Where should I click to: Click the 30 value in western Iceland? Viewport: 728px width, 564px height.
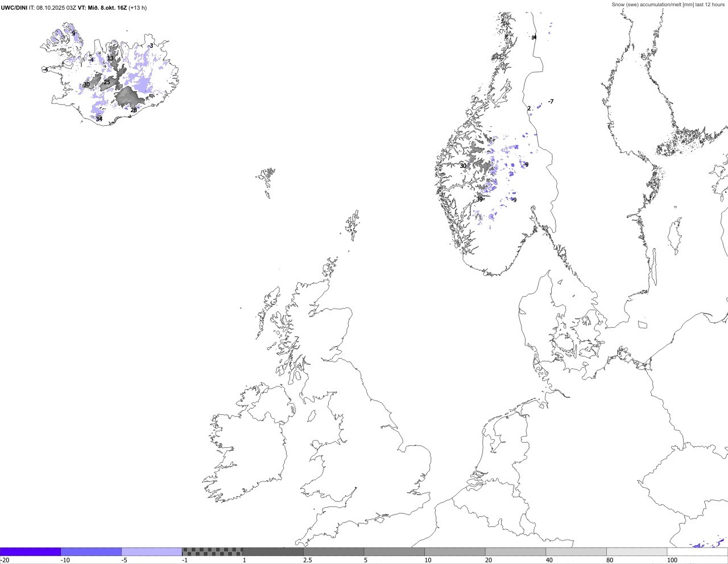click(x=86, y=85)
